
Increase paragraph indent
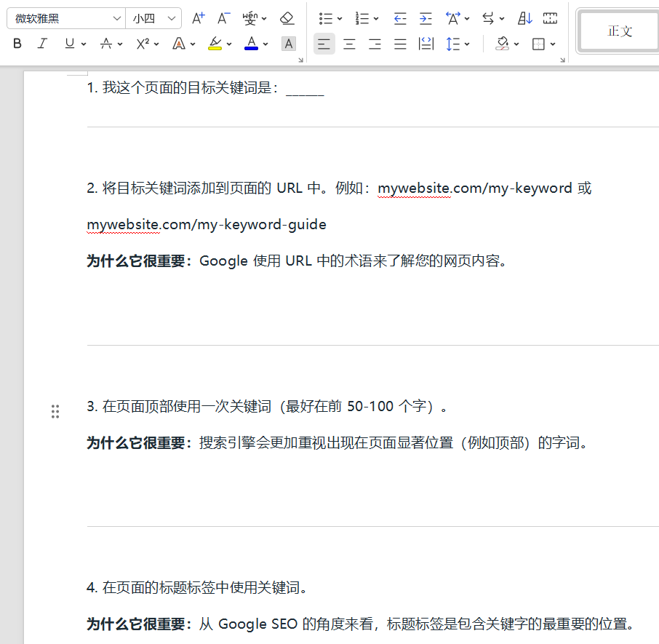426,18
